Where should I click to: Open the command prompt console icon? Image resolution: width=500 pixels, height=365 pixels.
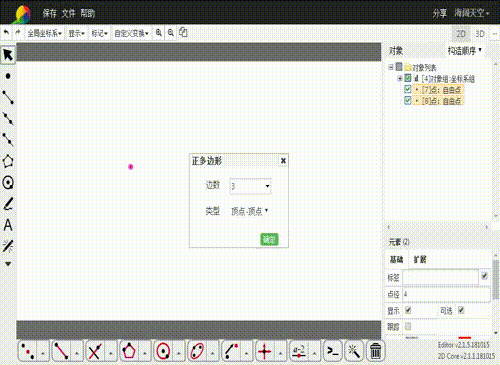click(x=333, y=351)
